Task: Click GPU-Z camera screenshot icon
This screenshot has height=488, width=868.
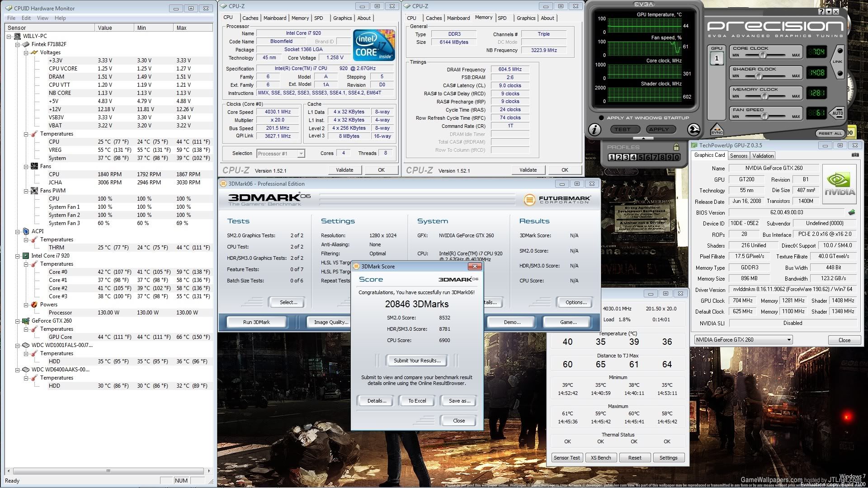Action: (x=855, y=155)
